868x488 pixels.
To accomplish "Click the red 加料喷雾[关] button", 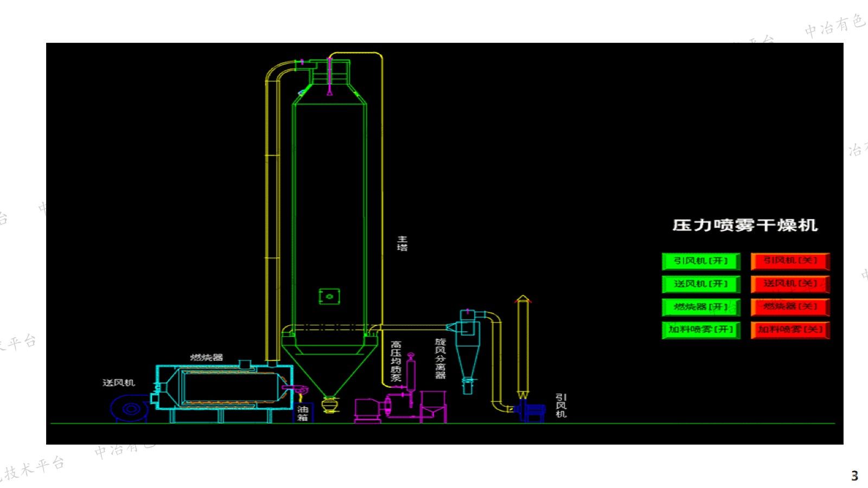I will (790, 330).
